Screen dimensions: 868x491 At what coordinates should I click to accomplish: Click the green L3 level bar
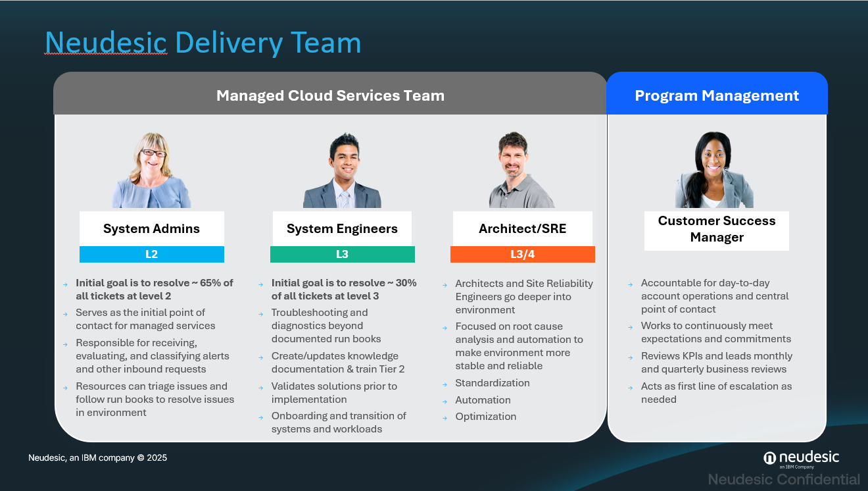[343, 254]
